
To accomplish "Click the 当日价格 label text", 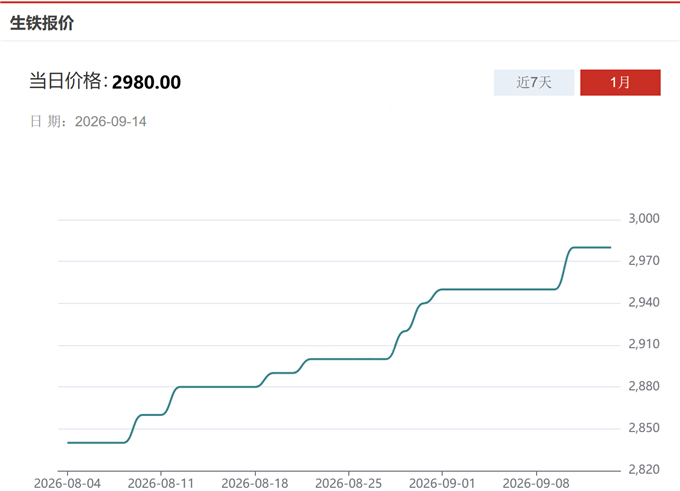I will (68, 82).
